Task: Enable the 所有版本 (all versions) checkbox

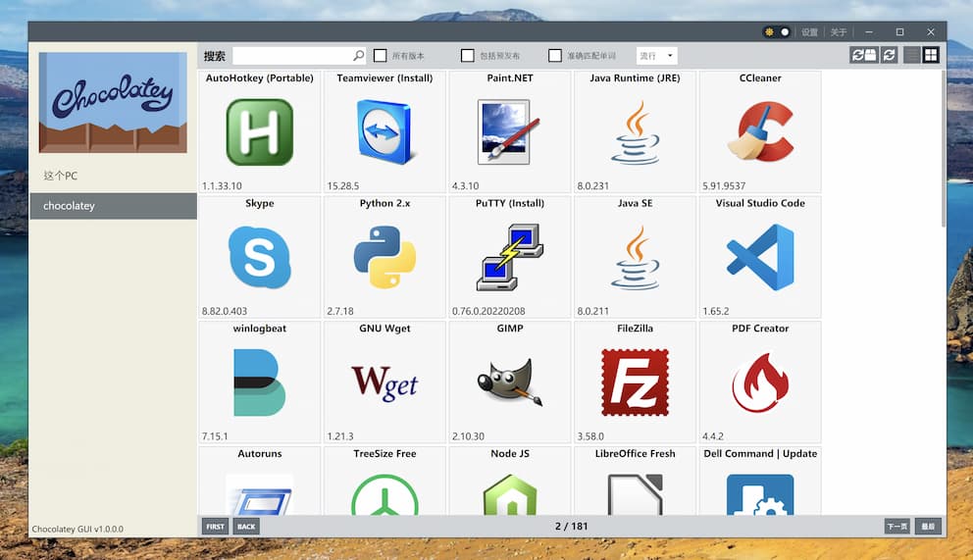Action: 381,56
